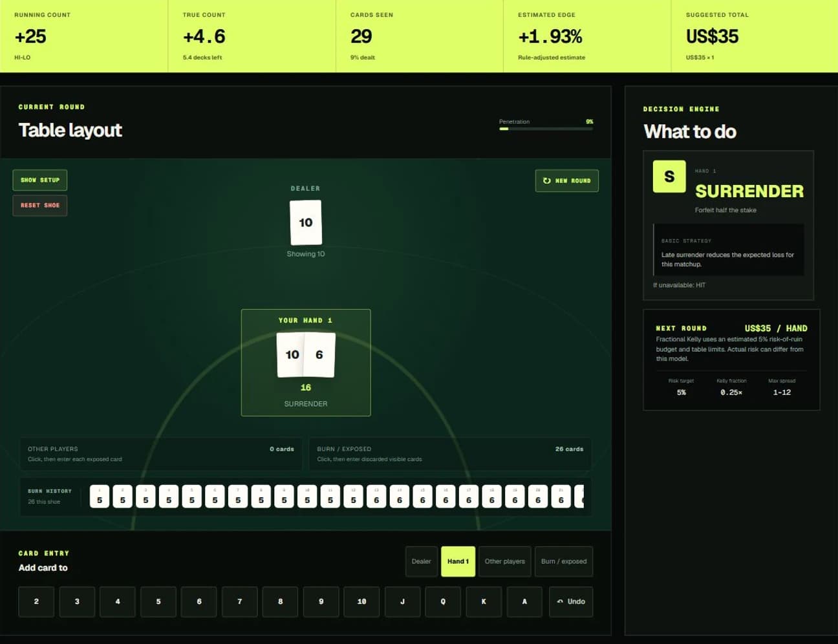The height and width of the screenshot is (644, 838).
Task: Add a 5 card with keypad
Action: point(158,601)
